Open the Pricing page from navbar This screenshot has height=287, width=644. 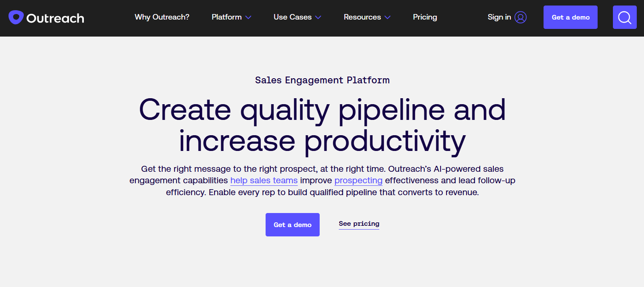425,17
